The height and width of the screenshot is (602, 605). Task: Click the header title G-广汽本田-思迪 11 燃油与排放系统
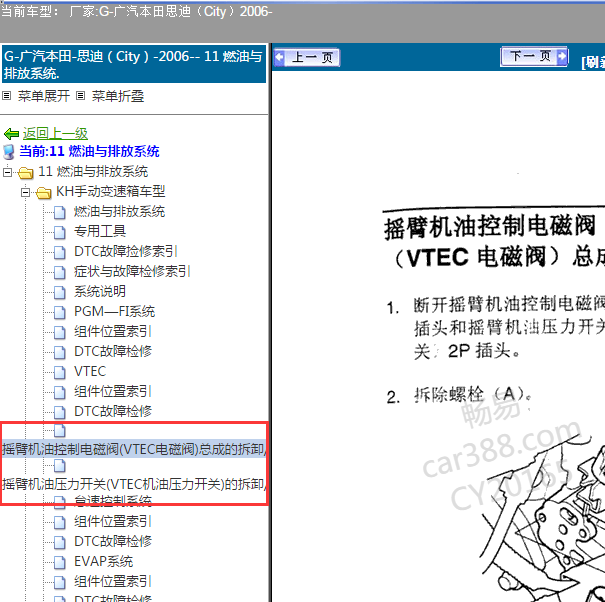point(134,64)
